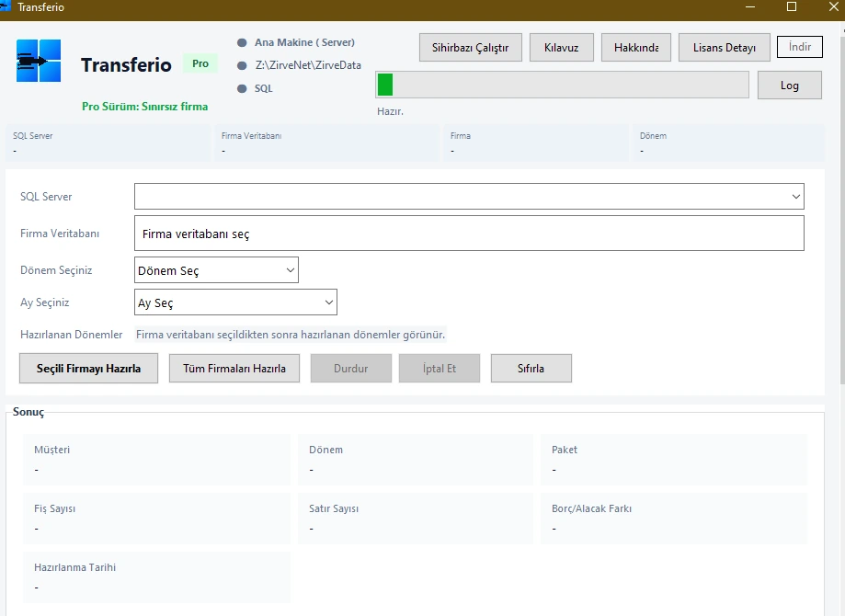Run the wizard with Sihirbazı Çalıştır

coord(471,48)
